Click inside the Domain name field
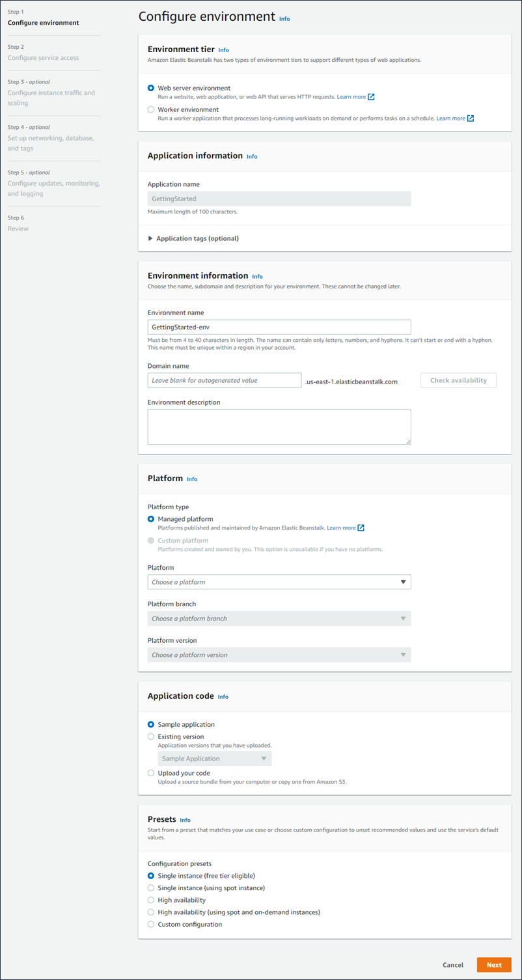The width and height of the screenshot is (522, 980). pyautogui.click(x=224, y=380)
